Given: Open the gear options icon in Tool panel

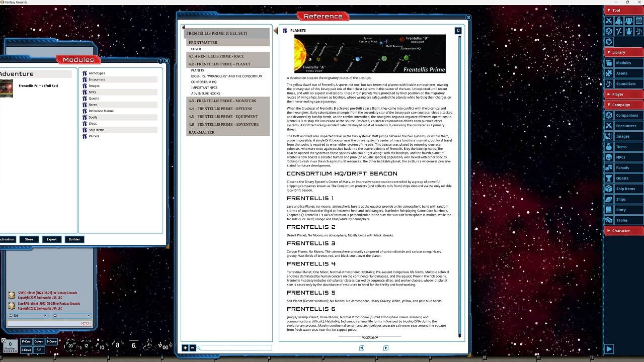Looking at the screenshot, I should [609, 42].
